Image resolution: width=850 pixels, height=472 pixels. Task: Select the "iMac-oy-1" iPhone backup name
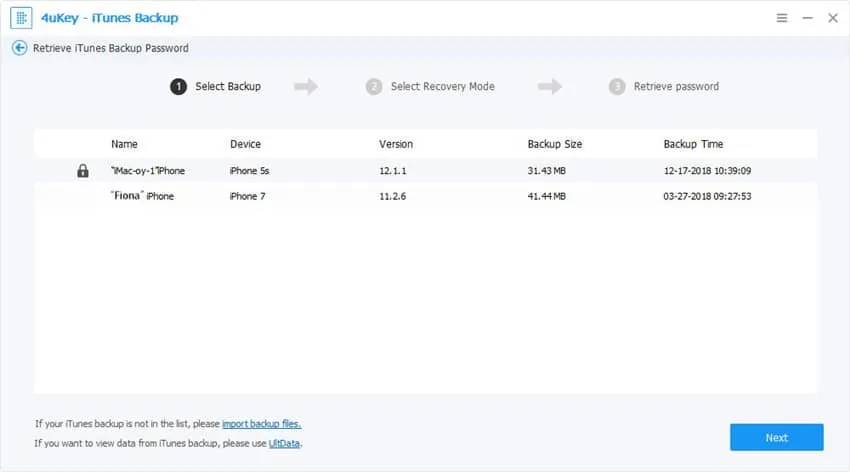(148, 171)
